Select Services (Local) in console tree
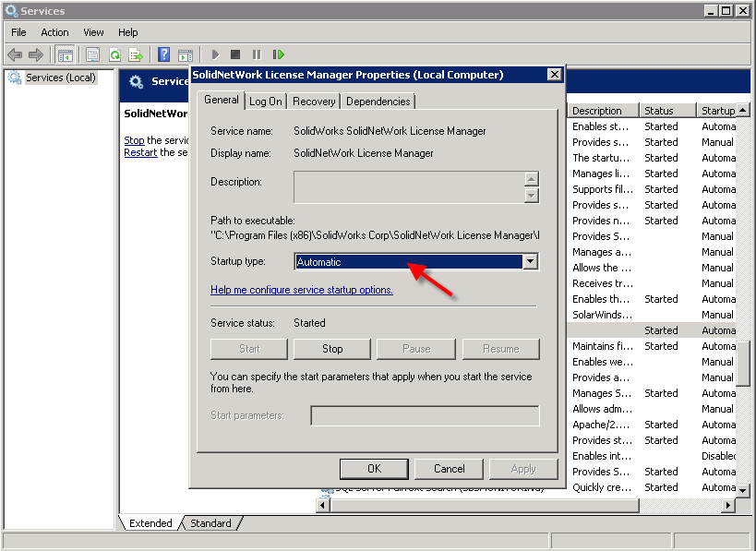 pos(60,78)
